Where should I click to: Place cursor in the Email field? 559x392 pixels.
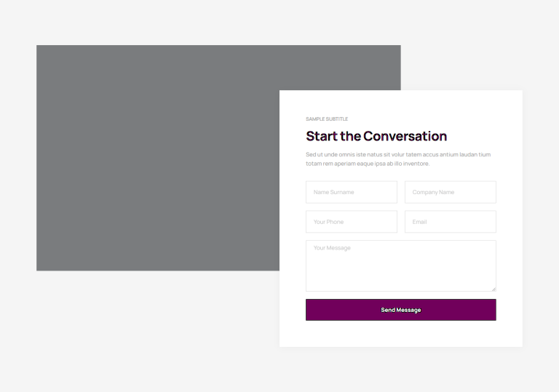pos(451,222)
